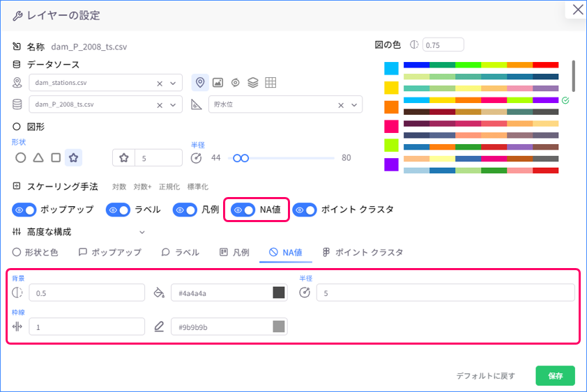This screenshot has height=392, width=587.
Task: Click the #9b9b9b gray color swatch
Action: (279, 327)
